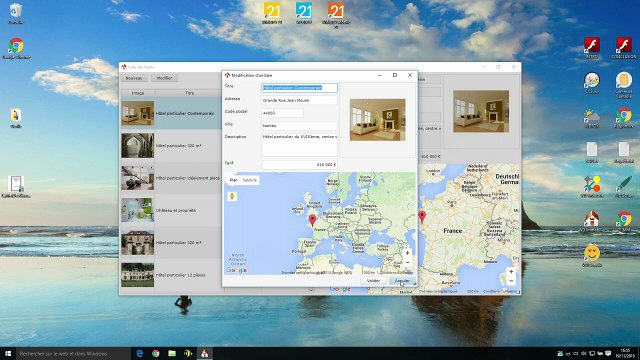
Task: Open the Flash file labeled CONCLUSION
Action: 624,47
